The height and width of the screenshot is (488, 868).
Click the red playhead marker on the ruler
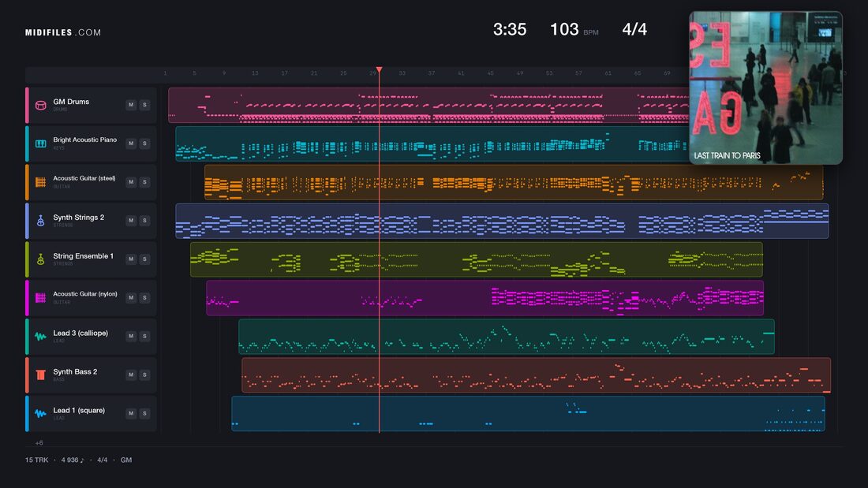380,69
